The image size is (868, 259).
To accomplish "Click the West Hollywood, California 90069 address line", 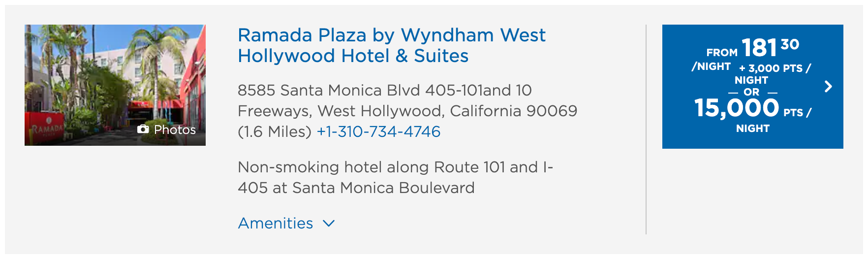I will [447, 111].
